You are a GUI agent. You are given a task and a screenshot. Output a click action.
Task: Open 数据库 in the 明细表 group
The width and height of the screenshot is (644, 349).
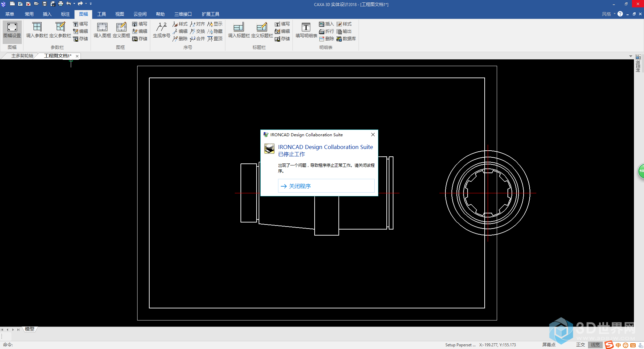[346, 39]
